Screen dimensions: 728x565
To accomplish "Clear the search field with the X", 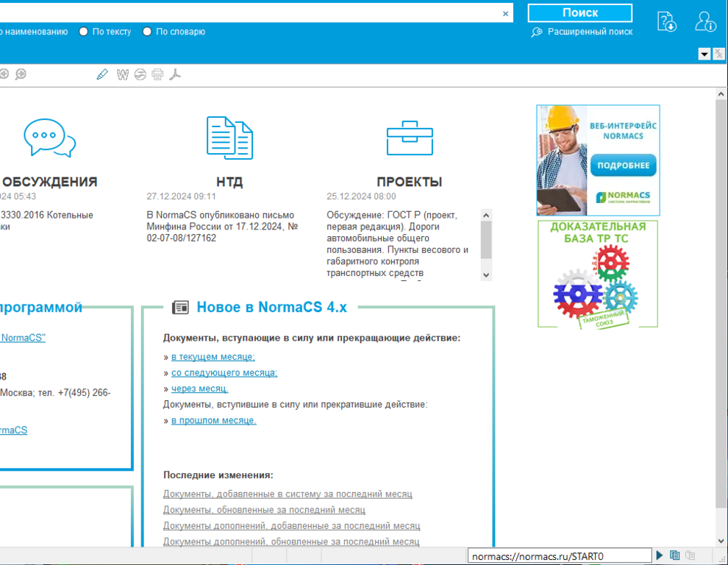I will point(506,14).
